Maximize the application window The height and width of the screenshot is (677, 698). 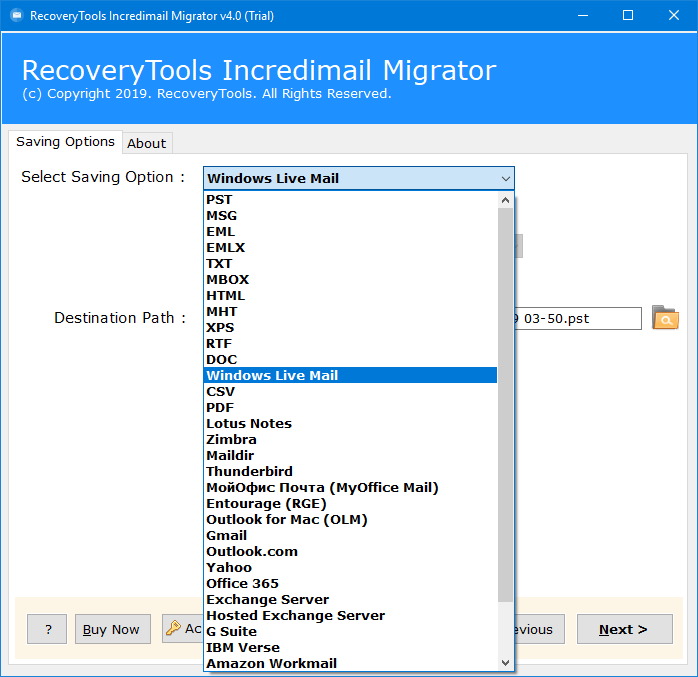point(628,16)
